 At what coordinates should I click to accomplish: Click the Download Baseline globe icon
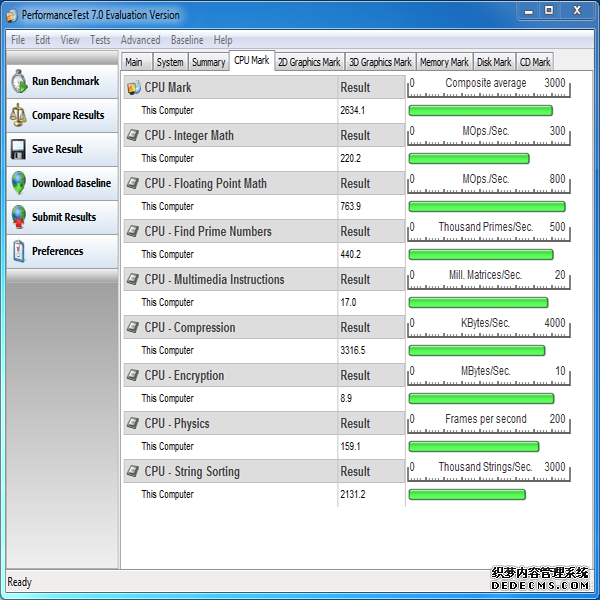(x=19, y=183)
